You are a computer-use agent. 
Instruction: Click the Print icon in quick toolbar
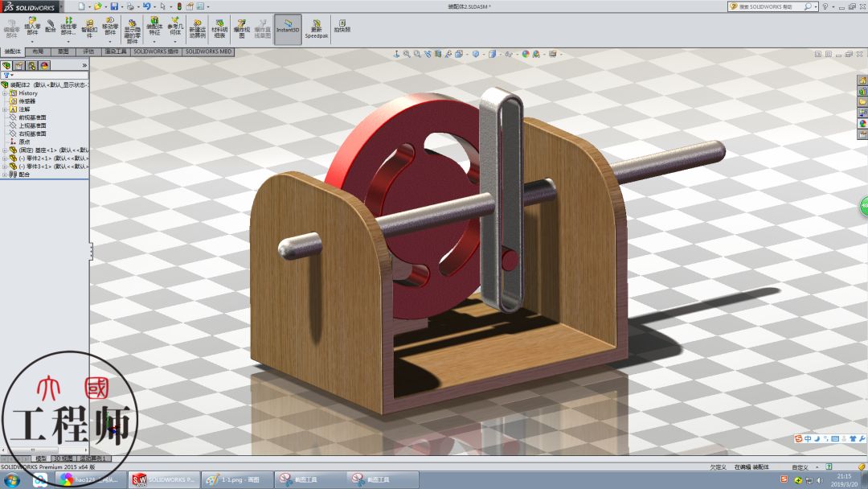(x=130, y=6)
